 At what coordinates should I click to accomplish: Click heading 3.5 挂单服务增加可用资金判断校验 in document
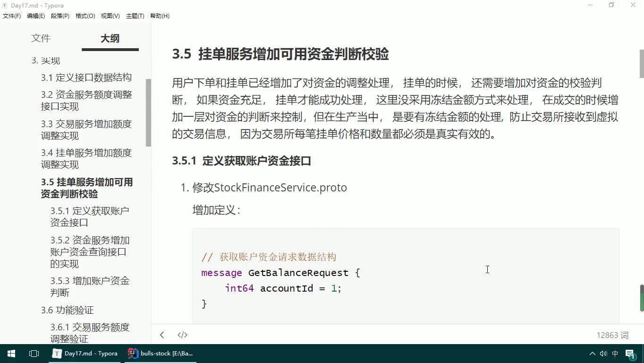pyautogui.click(x=280, y=54)
